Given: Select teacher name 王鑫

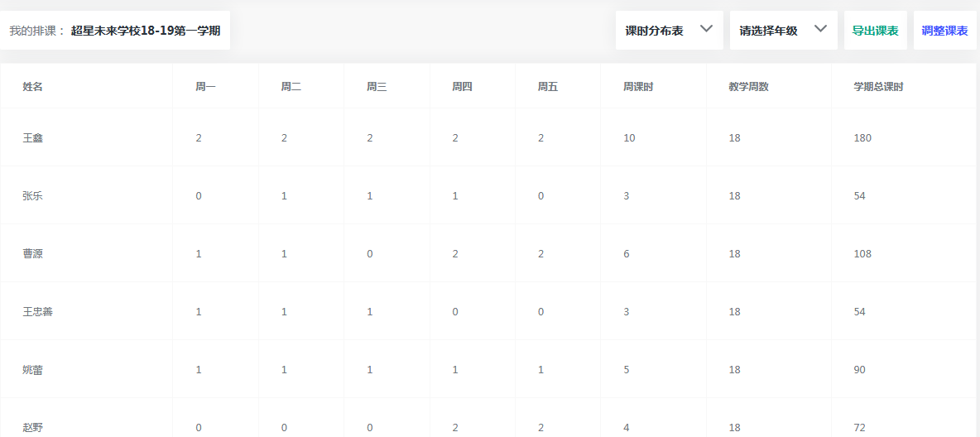Looking at the screenshot, I should 32,138.
